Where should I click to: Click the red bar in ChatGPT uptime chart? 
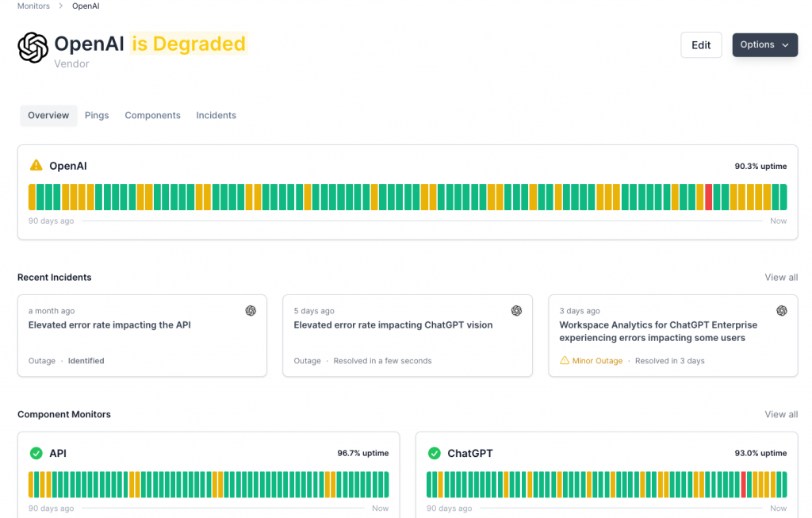tap(743, 485)
